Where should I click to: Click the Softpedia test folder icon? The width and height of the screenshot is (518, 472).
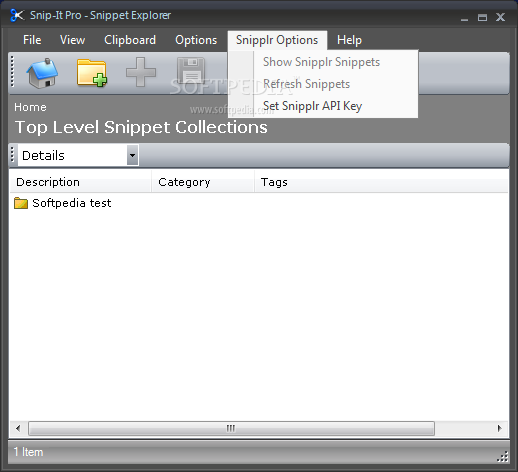point(21,203)
